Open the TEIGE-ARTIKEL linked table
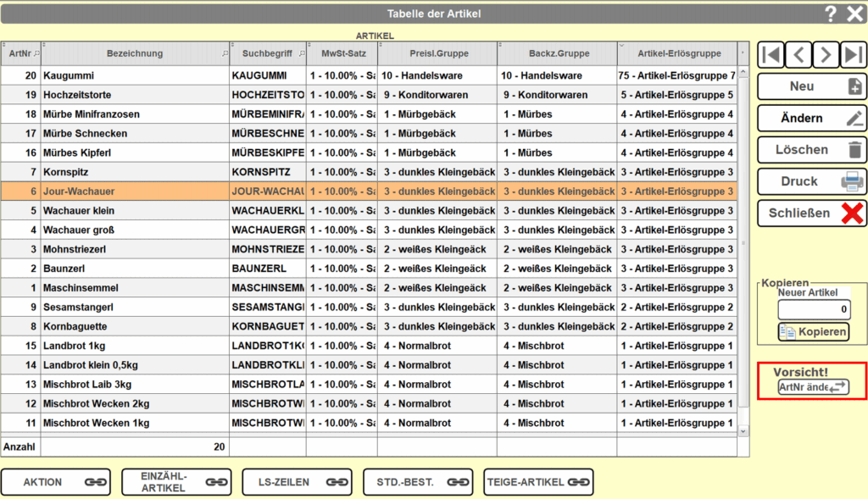The image size is (868, 499). (538, 482)
